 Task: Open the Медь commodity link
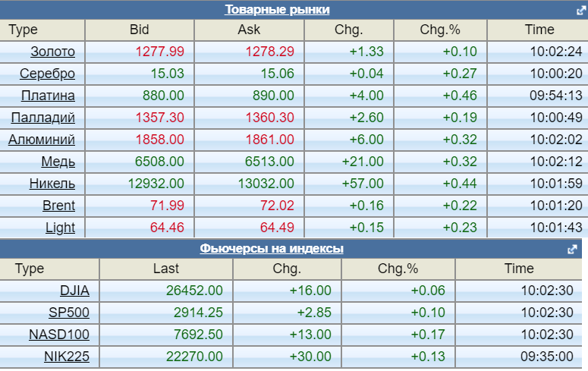click(58, 162)
